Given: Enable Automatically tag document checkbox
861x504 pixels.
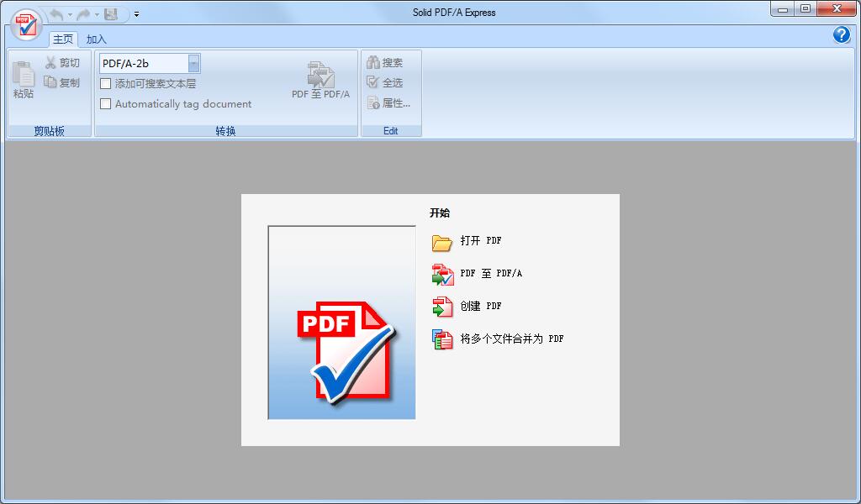Looking at the screenshot, I should coord(105,103).
